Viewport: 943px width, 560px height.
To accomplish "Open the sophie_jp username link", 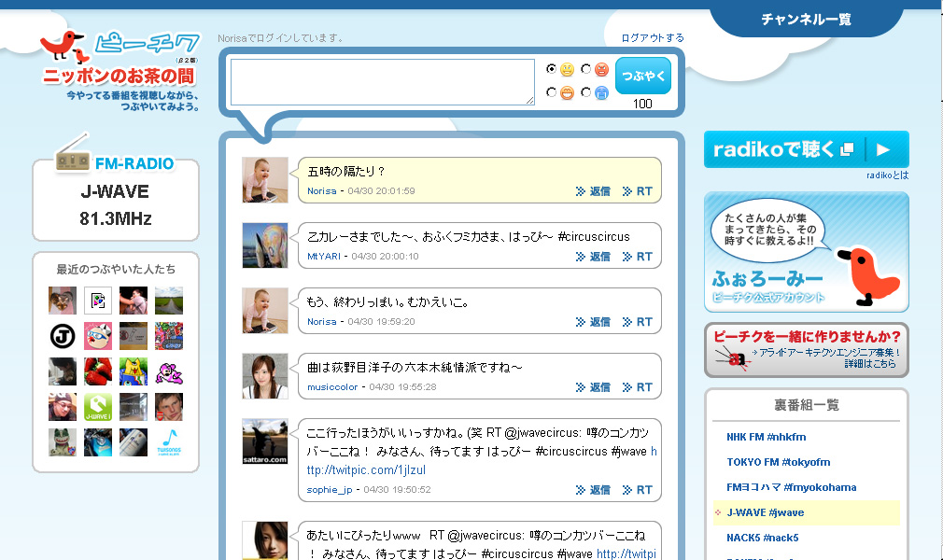I will (330, 490).
